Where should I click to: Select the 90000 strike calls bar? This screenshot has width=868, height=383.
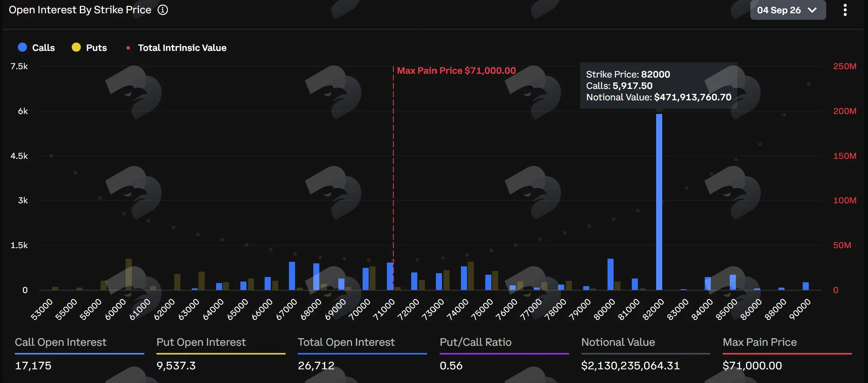[806, 286]
